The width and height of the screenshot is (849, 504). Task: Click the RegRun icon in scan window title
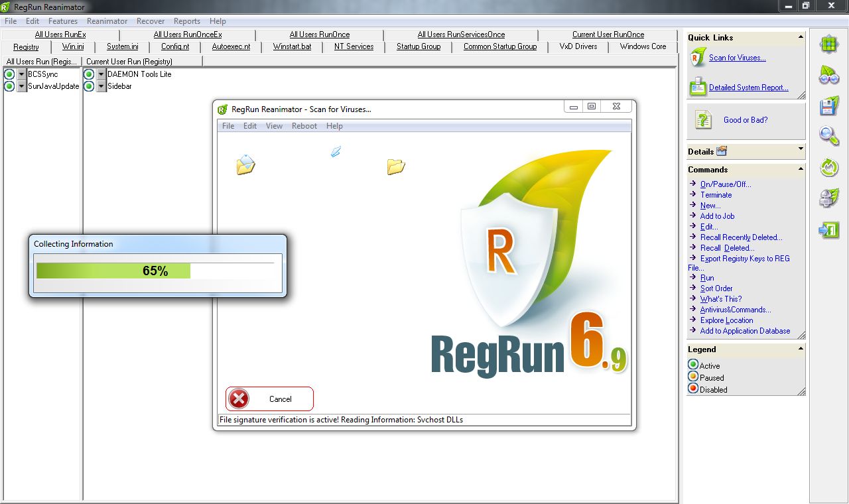[x=223, y=109]
